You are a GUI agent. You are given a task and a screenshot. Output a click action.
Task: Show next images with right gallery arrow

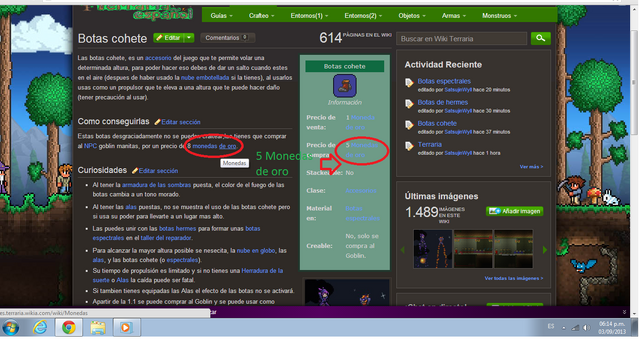[x=544, y=250]
